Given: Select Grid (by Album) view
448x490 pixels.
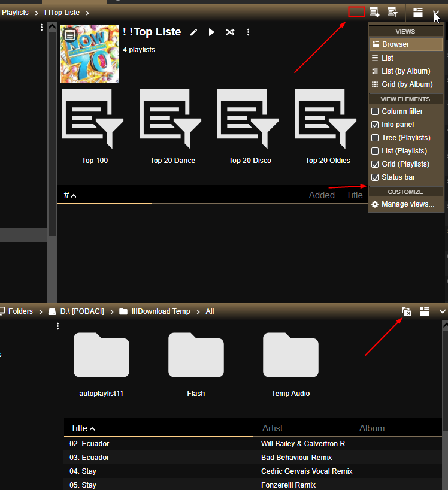Looking at the screenshot, I should click(x=406, y=84).
